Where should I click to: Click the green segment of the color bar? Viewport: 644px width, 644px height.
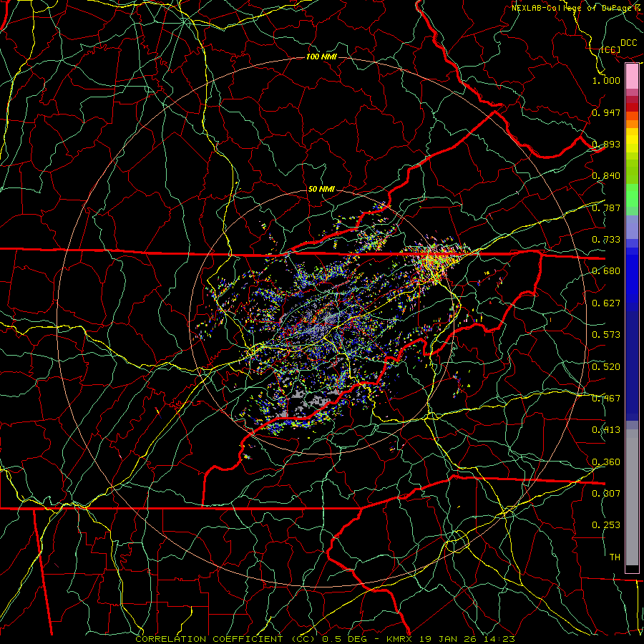(x=632, y=195)
